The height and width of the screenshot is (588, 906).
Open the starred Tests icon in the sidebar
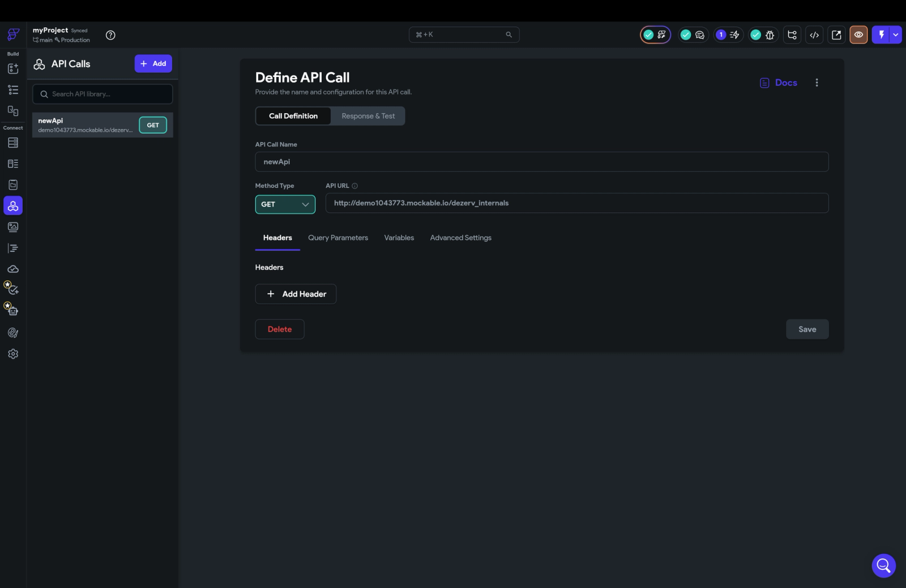[x=12, y=289]
